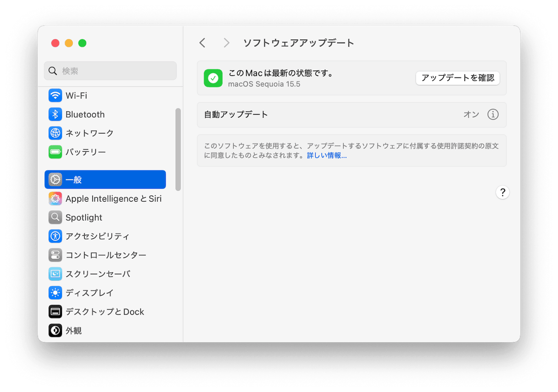
Task: Go back with the left chevron
Action: (202, 43)
